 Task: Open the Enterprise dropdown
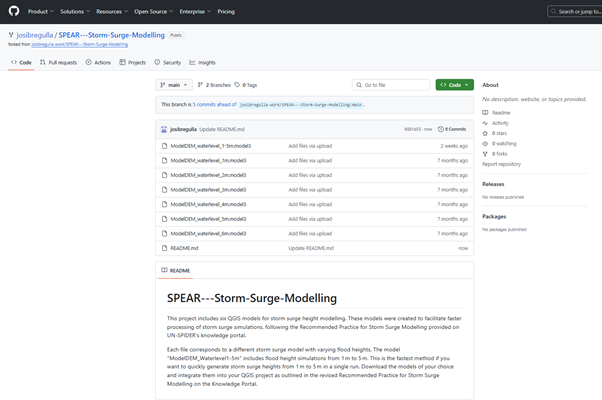195,12
